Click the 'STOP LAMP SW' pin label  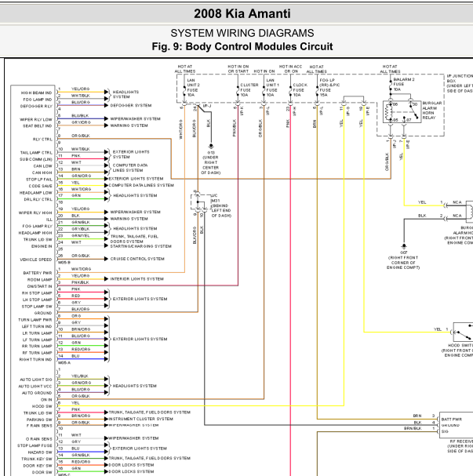(37, 307)
